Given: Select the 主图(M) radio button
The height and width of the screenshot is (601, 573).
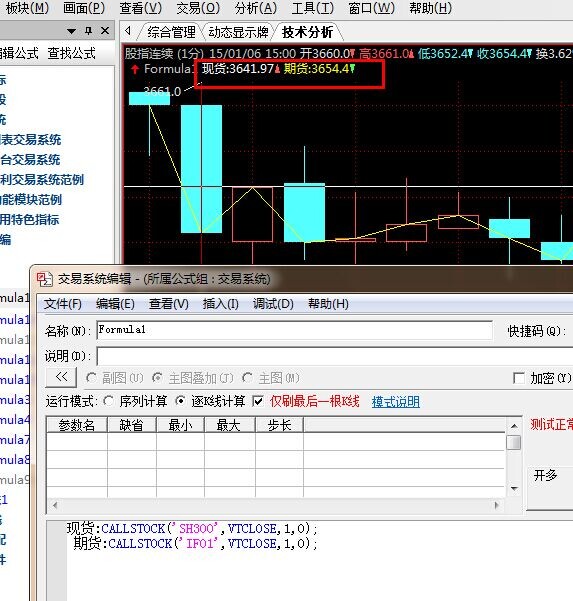Looking at the screenshot, I should (248, 378).
